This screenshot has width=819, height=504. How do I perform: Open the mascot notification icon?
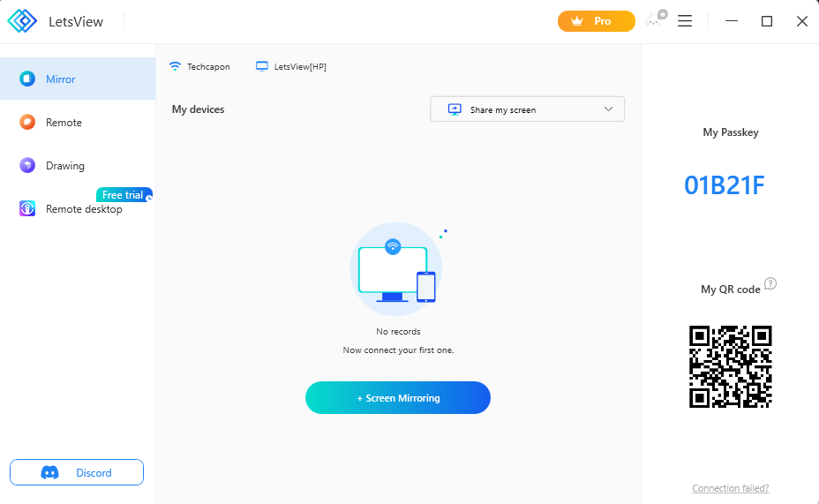point(656,19)
